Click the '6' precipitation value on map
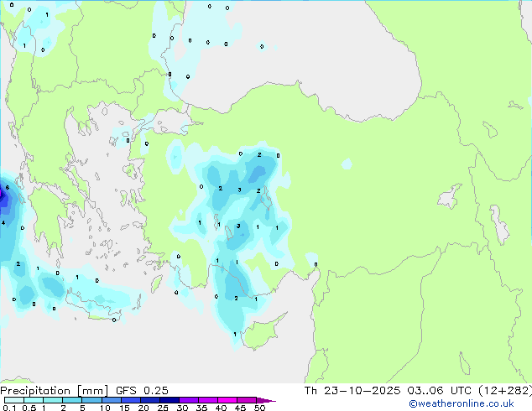 (x=7, y=188)
